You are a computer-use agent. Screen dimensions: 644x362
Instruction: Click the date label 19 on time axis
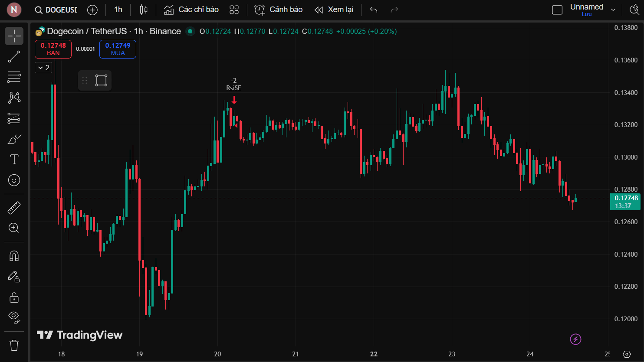pos(139,354)
